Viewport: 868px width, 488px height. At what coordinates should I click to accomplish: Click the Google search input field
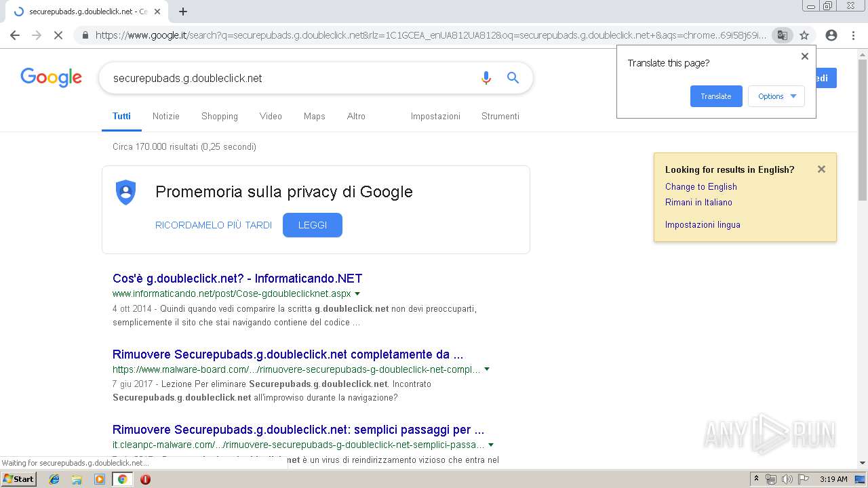292,78
